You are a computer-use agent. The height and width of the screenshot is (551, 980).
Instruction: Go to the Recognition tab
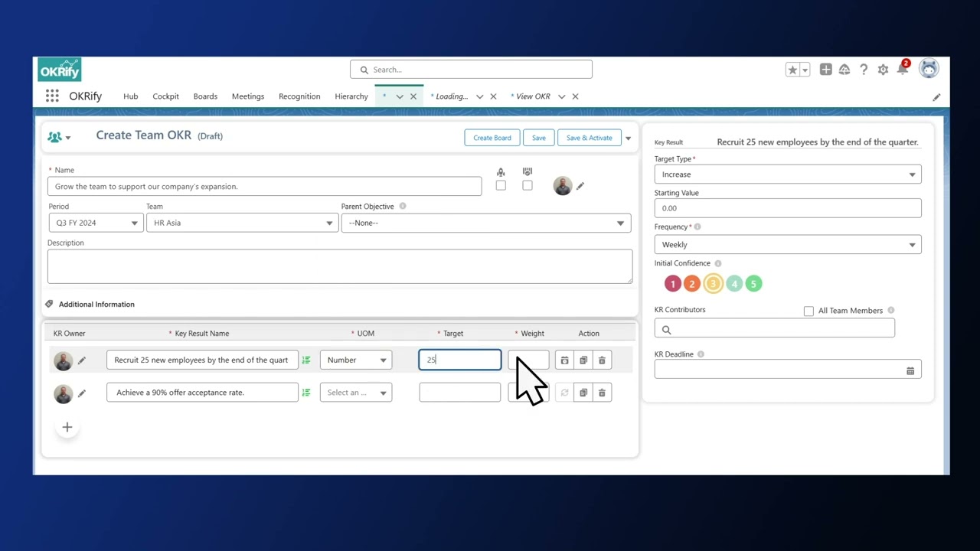tap(299, 96)
